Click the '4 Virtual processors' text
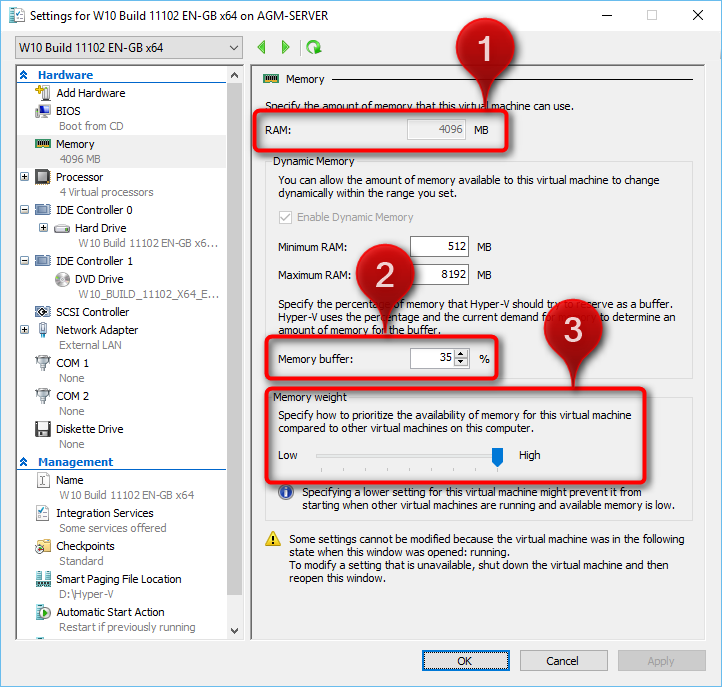The width and height of the screenshot is (722, 687). [x=106, y=192]
